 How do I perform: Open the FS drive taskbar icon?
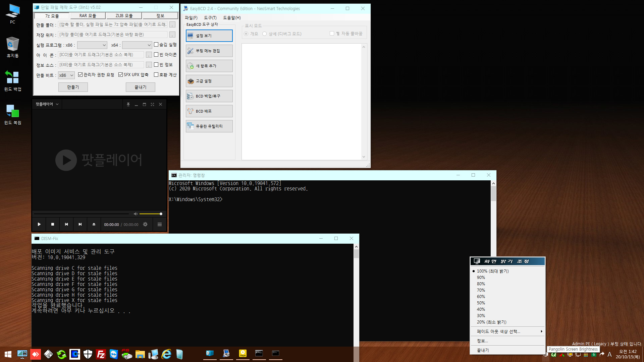pos(127,354)
